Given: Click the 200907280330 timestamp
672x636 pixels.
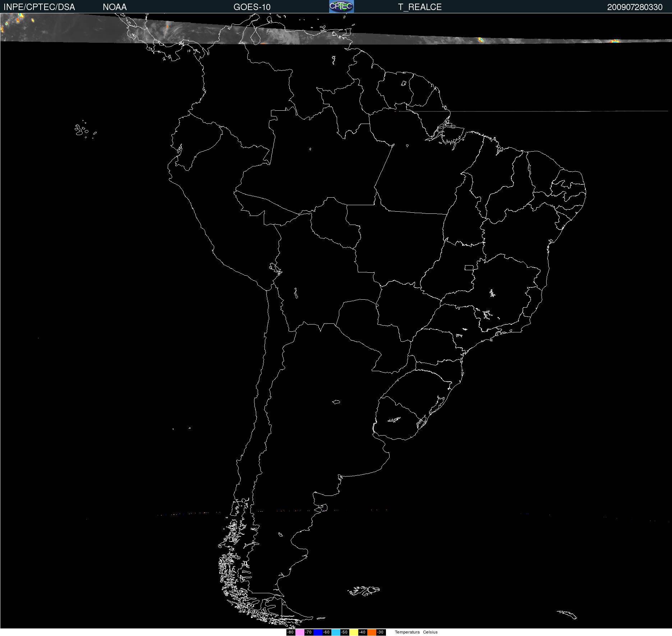Looking at the screenshot, I should (635, 7).
